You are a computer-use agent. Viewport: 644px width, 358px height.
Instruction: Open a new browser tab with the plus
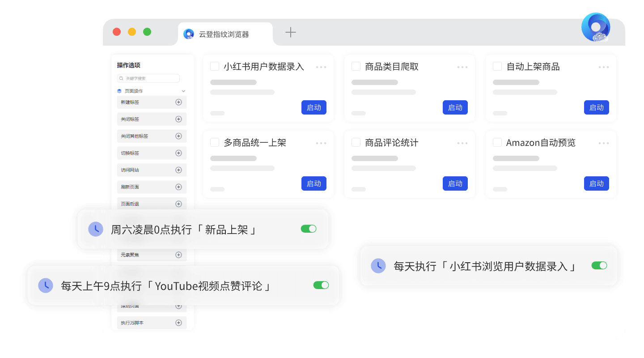(291, 32)
